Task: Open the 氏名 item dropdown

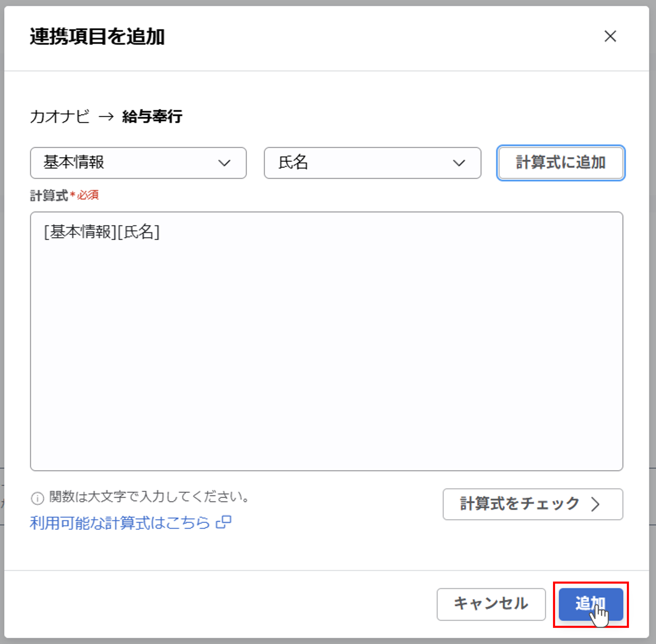Action: click(372, 163)
